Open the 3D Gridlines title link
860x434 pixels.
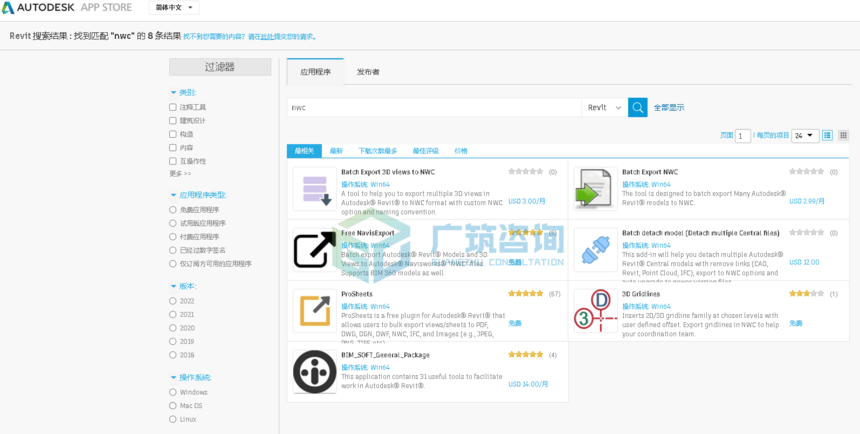pyautogui.click(x=641, y=294)
